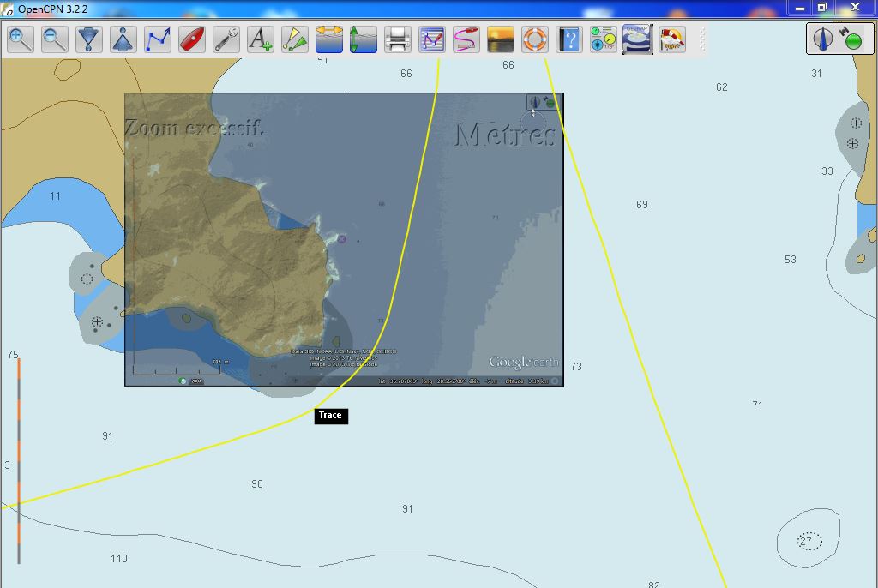Click the Trace tooltip label
The width and height of the screenshot is (878, 588).
(330, 416)
